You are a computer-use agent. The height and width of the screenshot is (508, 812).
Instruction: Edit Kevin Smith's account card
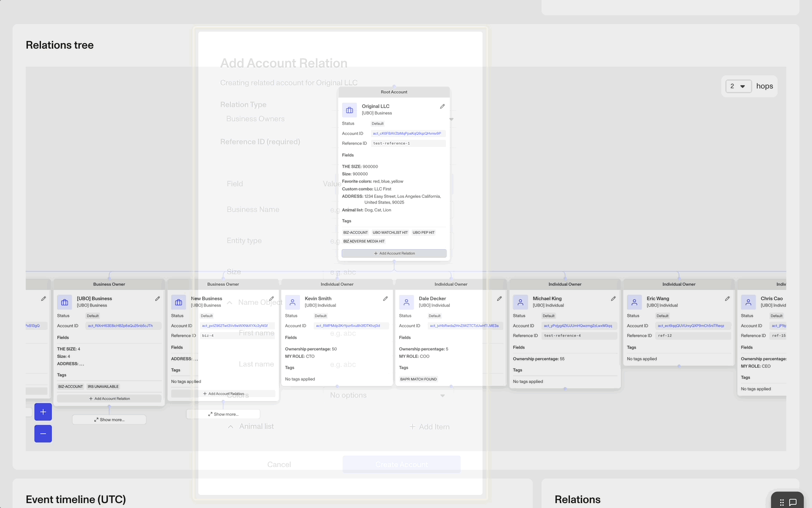point(385,299)
